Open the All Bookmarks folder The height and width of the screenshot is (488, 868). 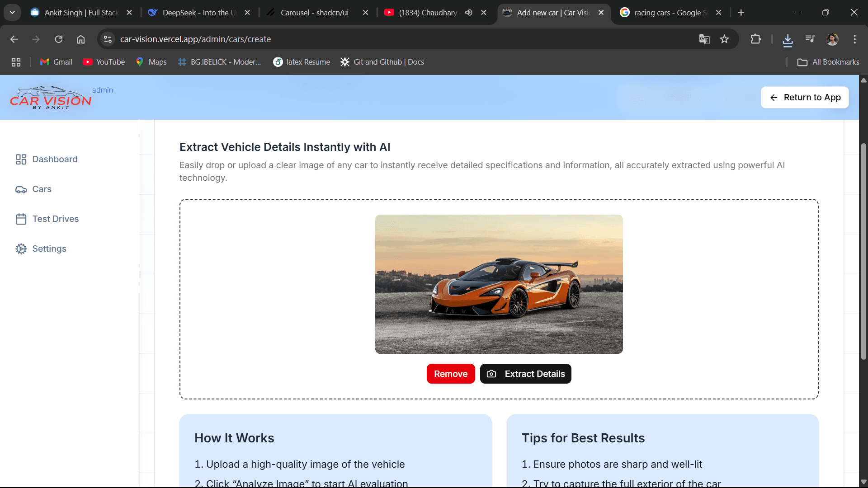(x=828, y=62)
